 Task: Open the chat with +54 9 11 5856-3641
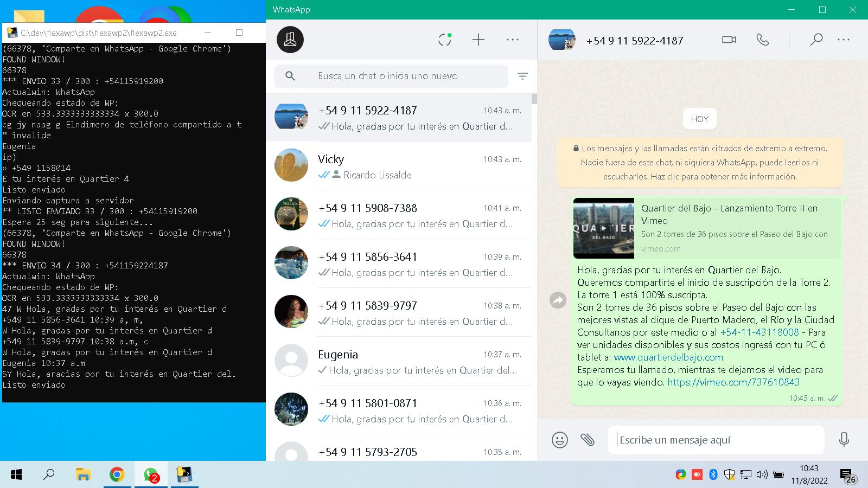pos(399,264)
